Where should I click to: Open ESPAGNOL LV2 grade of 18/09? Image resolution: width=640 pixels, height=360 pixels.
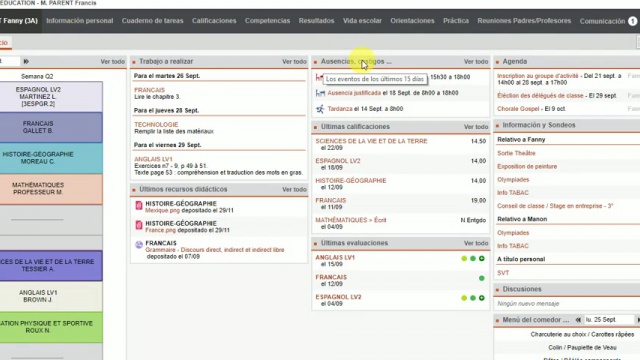(400, 164)
